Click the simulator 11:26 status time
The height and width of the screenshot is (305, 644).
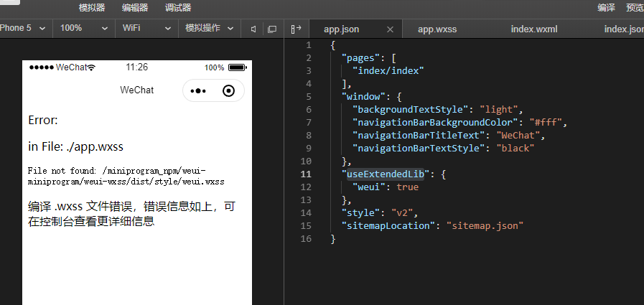[136, 67]
